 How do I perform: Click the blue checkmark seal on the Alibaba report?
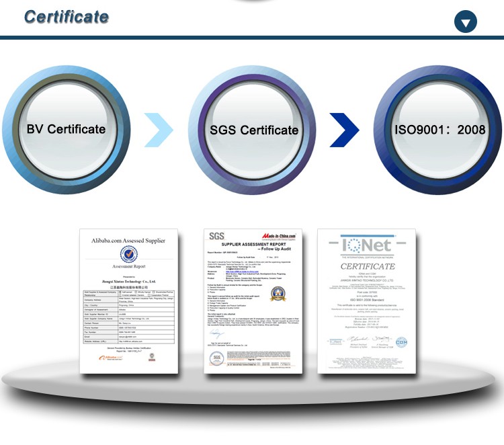coord(129,254)
